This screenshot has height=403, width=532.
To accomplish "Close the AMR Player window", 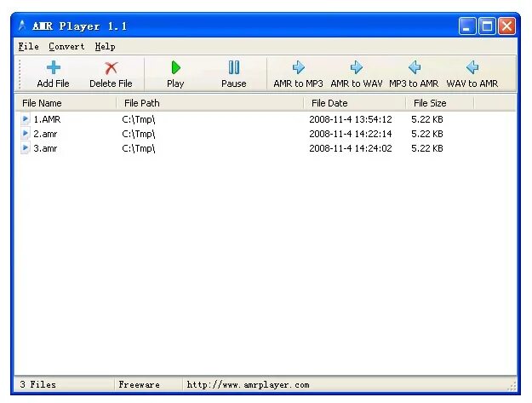I will click(x=506, y=26).
